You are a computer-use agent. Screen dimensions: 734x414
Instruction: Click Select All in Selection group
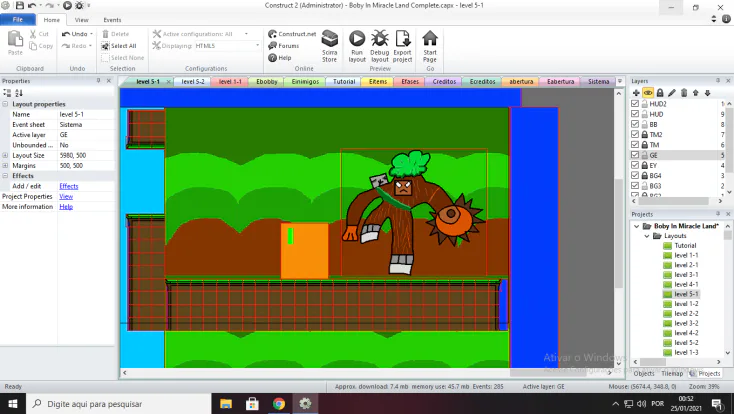coord(119,46)
